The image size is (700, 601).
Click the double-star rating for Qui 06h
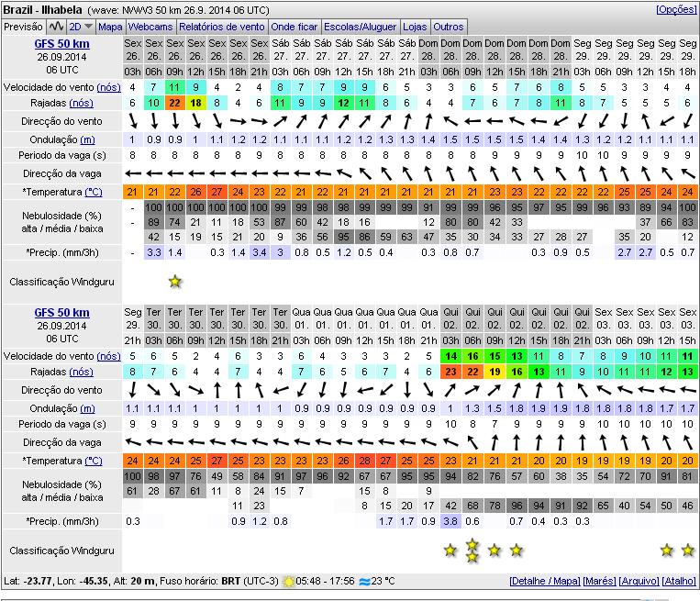point(472,551)
